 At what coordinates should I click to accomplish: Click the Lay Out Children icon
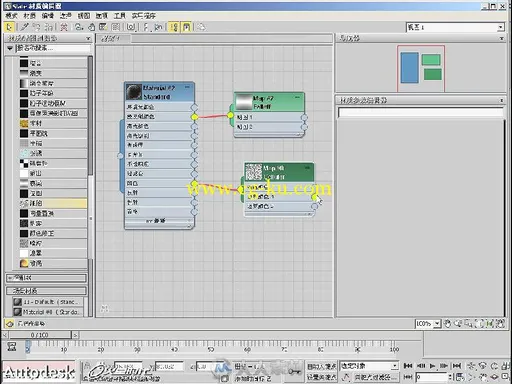[x=158, y=27]
